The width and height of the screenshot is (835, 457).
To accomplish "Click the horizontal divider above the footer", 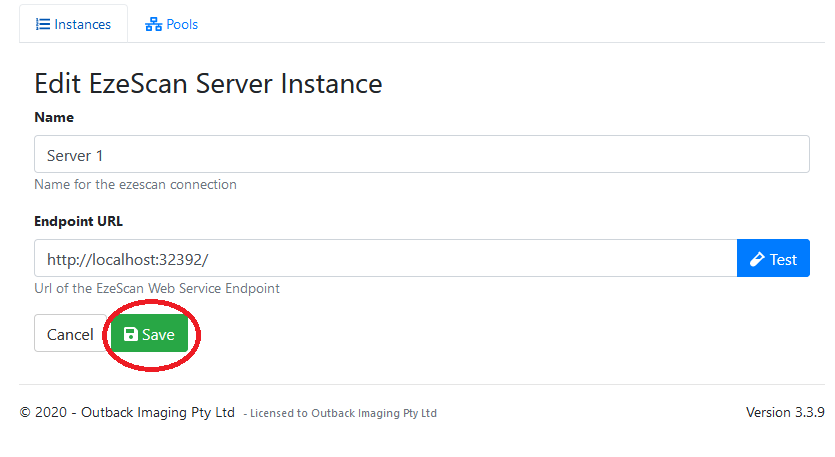I will coord(420,384).
